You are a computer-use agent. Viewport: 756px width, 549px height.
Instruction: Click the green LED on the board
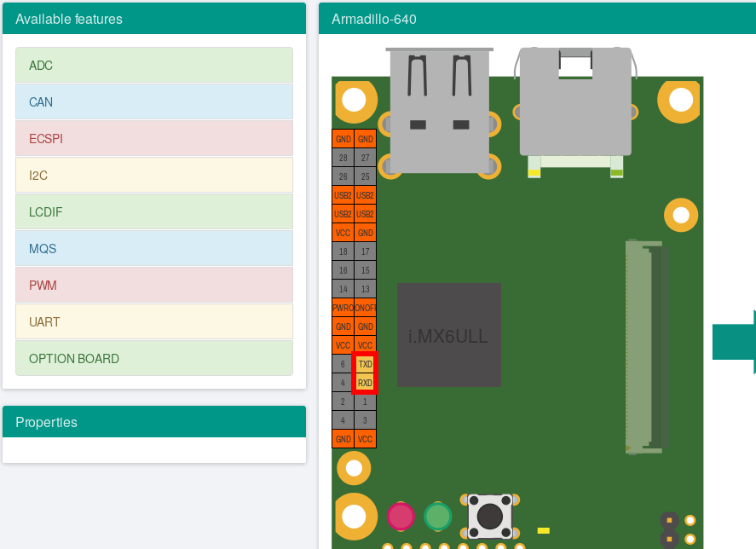pyautogui.click(x=437, y=516)
